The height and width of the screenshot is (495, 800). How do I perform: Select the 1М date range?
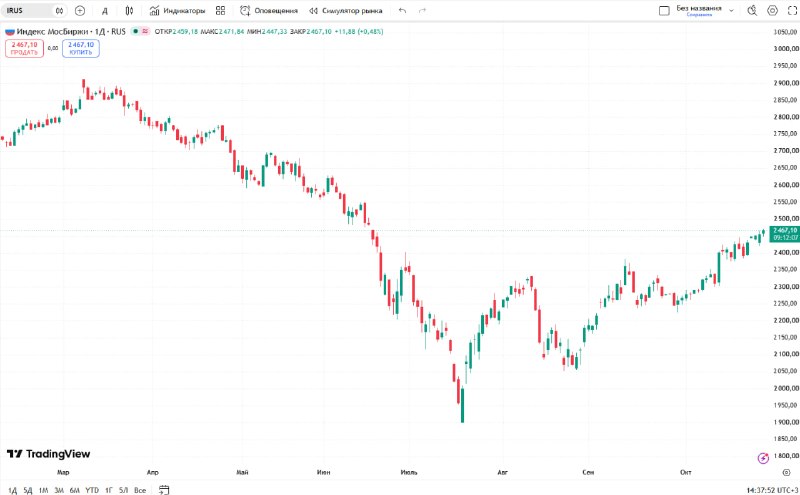43,490
